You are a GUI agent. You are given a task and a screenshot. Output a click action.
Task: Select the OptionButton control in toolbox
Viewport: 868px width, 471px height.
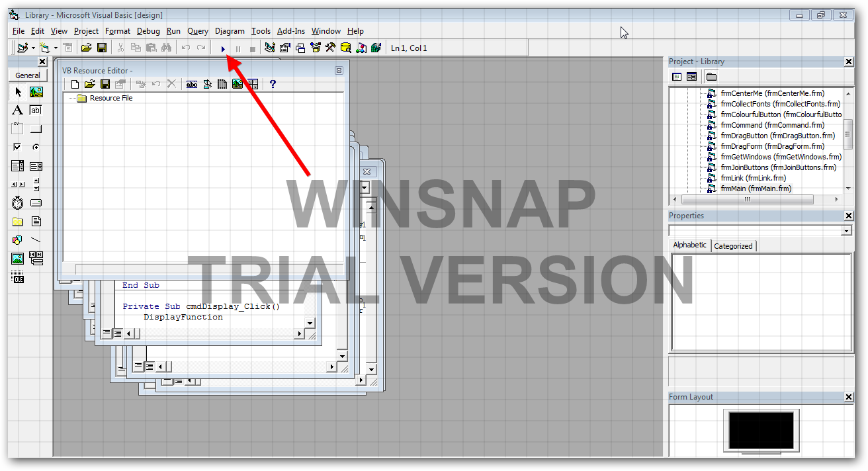pyautogui.click(x=36, y=147)
